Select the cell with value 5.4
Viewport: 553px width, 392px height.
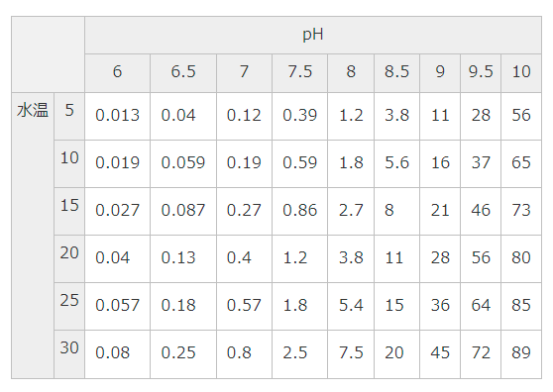pyautogui.click(x=351, y=307)
